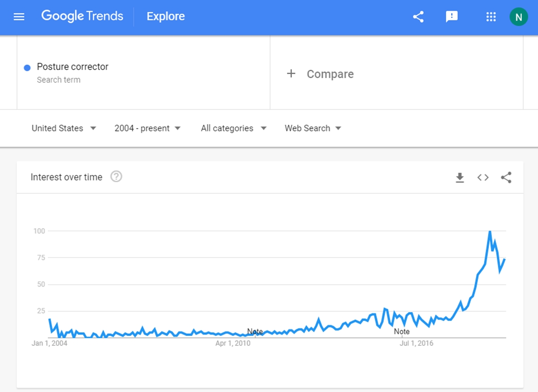
Task: Click the Note marker near Apr 1, 2010
Action: tap(255, 331)
